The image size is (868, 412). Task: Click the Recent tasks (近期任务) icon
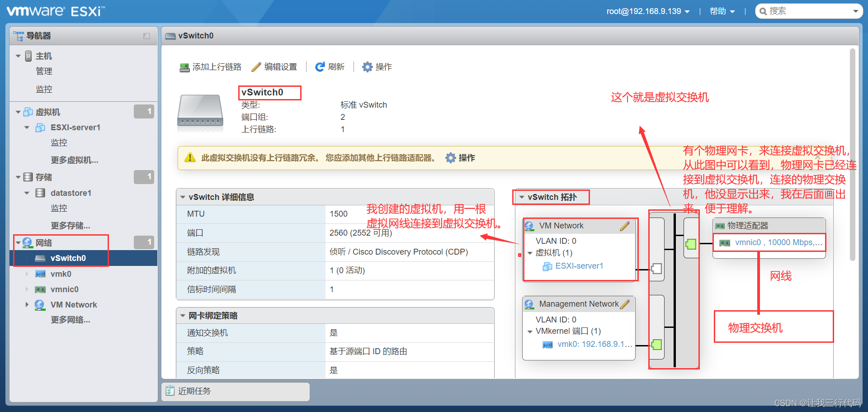(170, 391)
